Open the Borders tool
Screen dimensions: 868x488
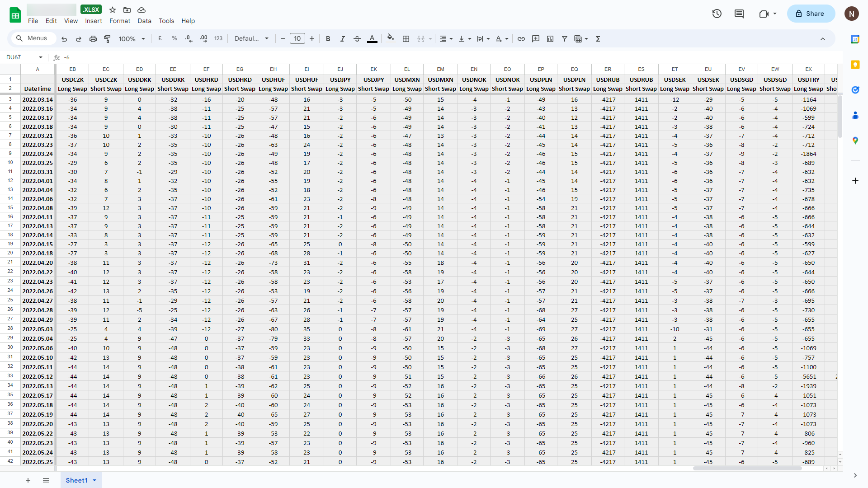(406, 39)
